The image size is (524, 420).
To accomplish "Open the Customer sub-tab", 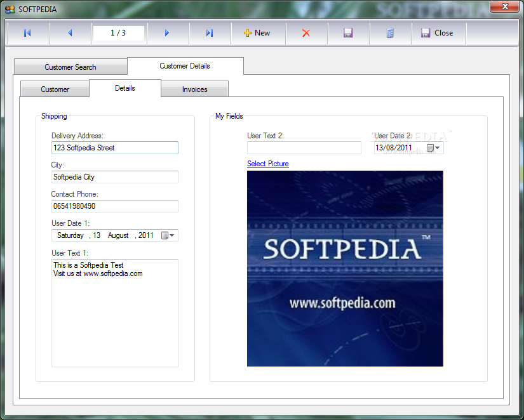I will (55, 89).
